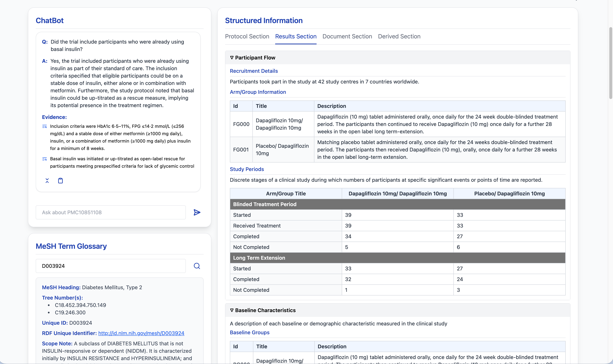Image resolution: width=613 pixels, height=364 pixels.
Task: Click the Results Section tab
Action: 295,36
